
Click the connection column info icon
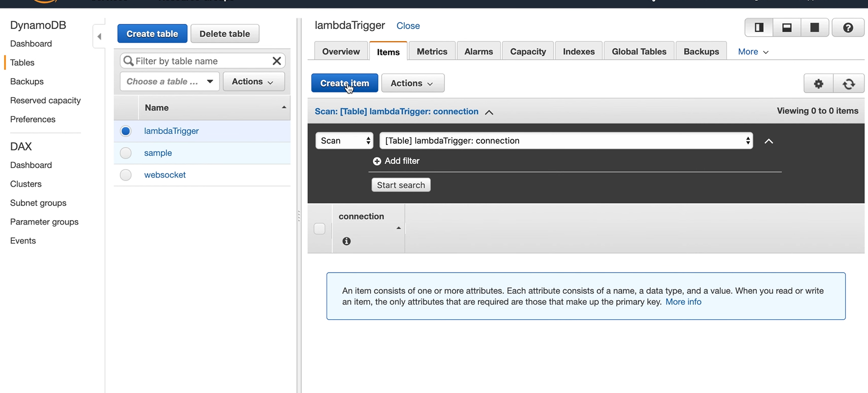click(x=346, y=241)
